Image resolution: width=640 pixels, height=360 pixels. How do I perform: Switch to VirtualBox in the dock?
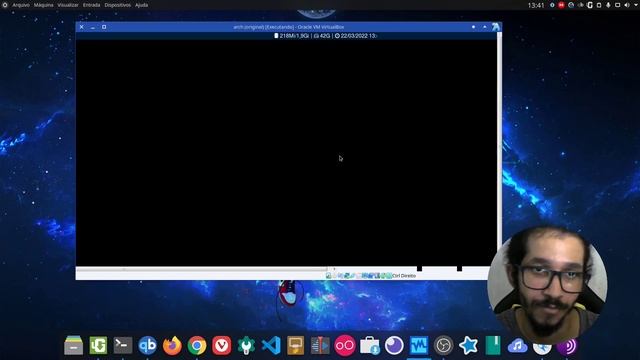419,345
